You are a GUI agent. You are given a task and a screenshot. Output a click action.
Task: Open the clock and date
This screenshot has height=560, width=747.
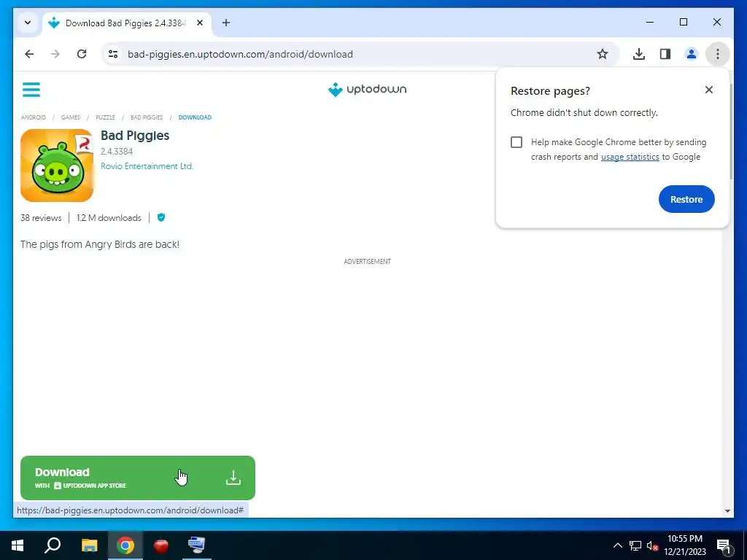[685, 545]
